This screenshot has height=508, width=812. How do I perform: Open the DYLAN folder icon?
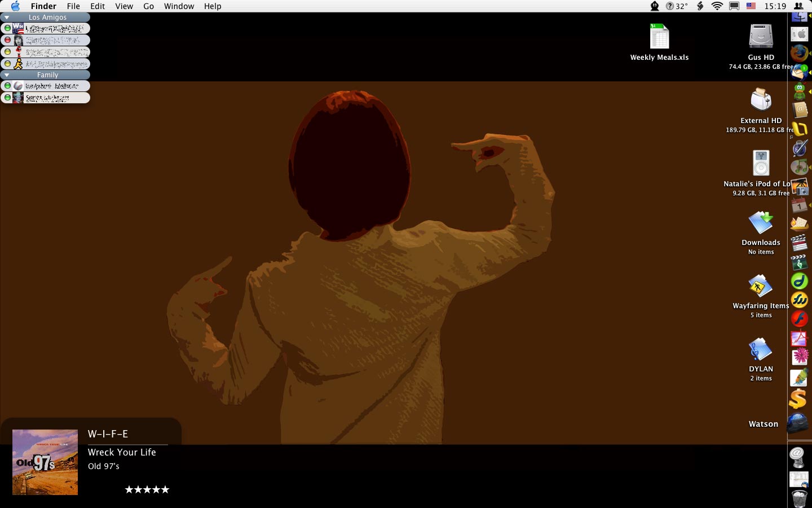pyautogui.click(x=761, y=349)
